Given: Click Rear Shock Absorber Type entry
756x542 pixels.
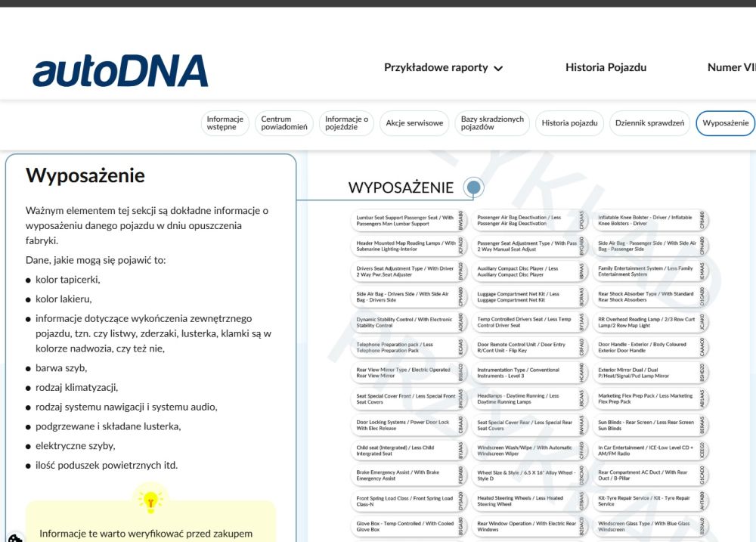Looking at the screenshot, I should point(649,296).
